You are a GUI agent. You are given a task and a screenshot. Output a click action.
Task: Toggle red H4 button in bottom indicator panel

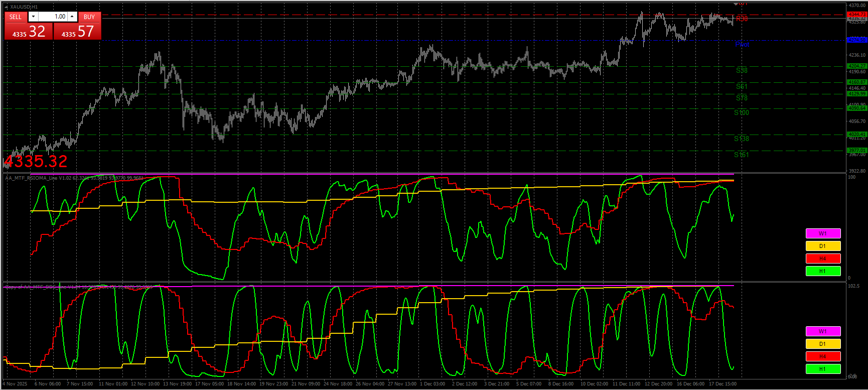click(x=823, y=356)
